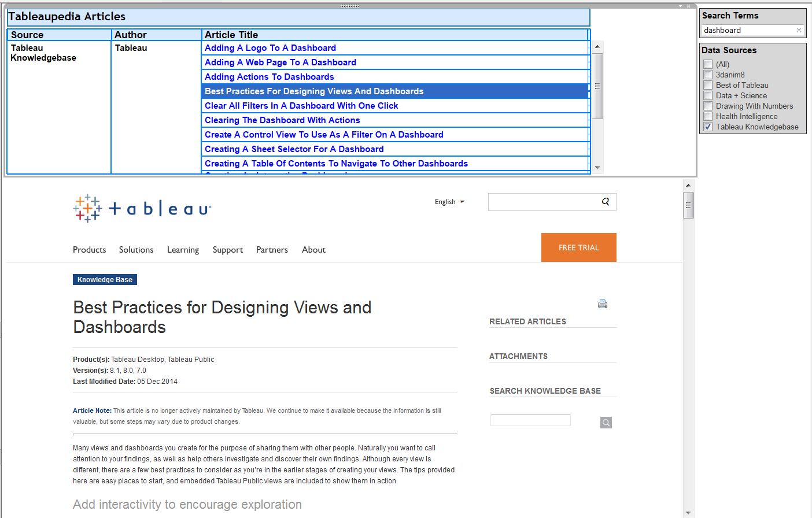Click the Last Modified Date 05 Dec 2014 text
The image size is (812, 518).
(x=125, y=382)
